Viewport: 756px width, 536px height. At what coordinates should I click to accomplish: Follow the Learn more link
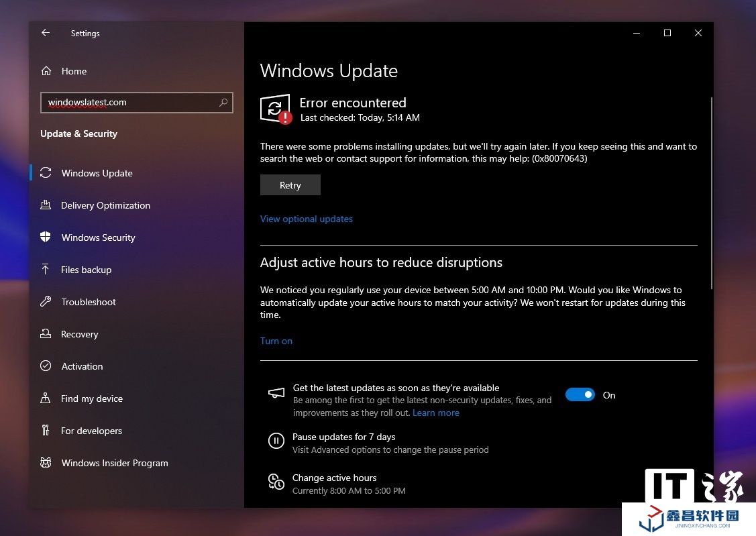click(x=436, y=413)
